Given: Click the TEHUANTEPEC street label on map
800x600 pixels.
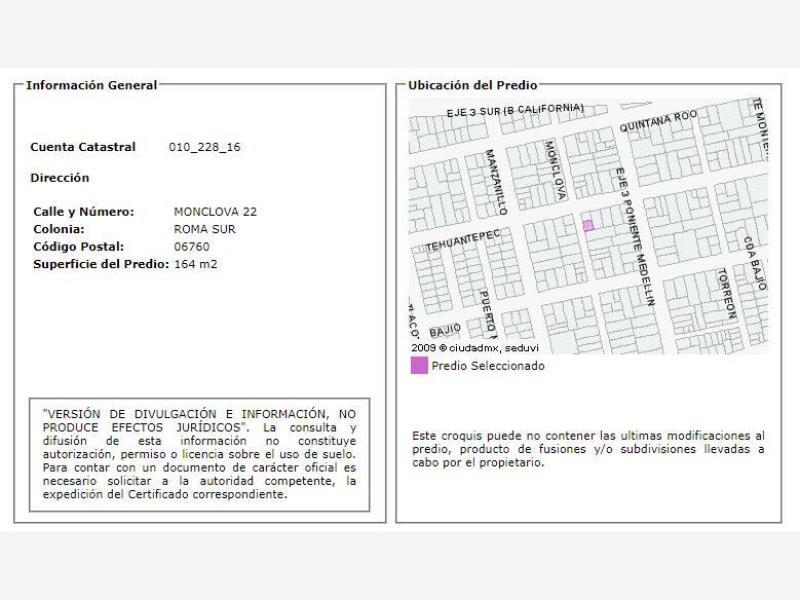Looking at the screenshot, I should click(x=463, y=240).
